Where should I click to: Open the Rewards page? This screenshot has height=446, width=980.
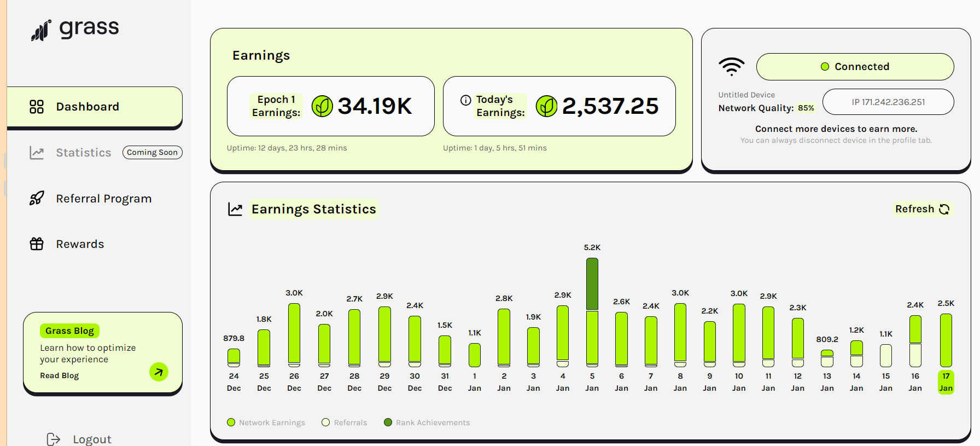pos(80,244)
